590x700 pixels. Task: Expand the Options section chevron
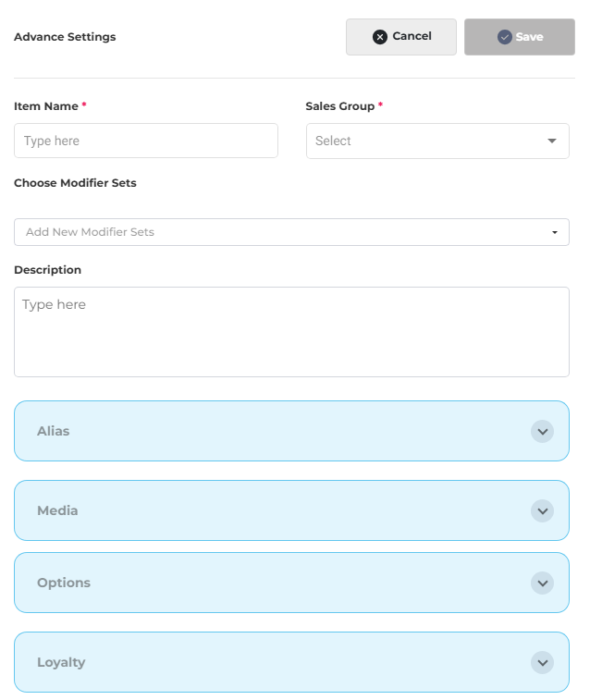[x=542, y=583]
